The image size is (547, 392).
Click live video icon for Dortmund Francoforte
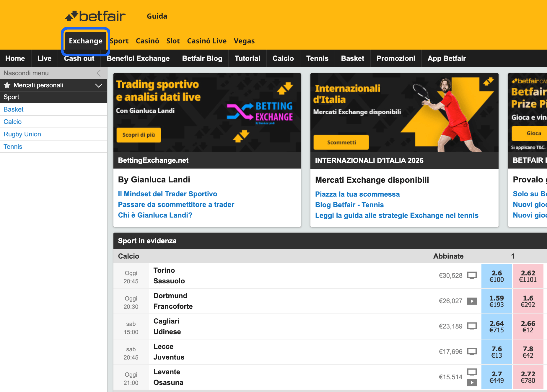pyautogui.click(x=472, y=301)
